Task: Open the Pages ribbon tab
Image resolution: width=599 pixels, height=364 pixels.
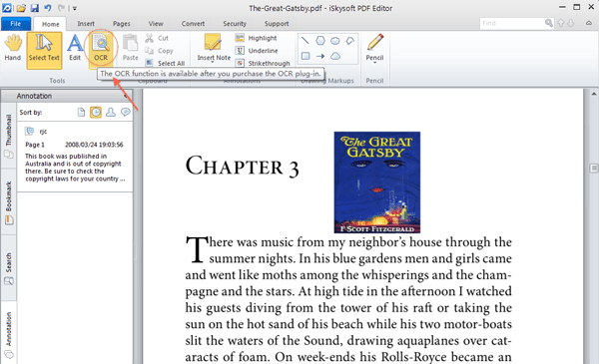Action: click(122, 24)
